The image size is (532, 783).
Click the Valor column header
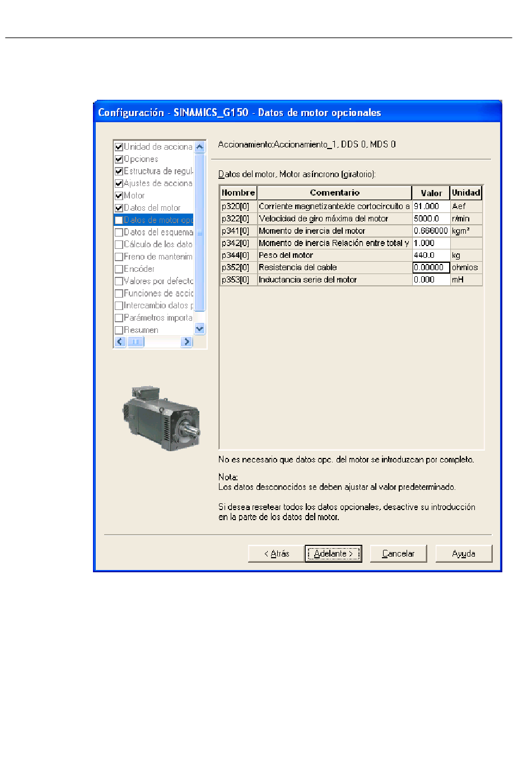[431, 193]
